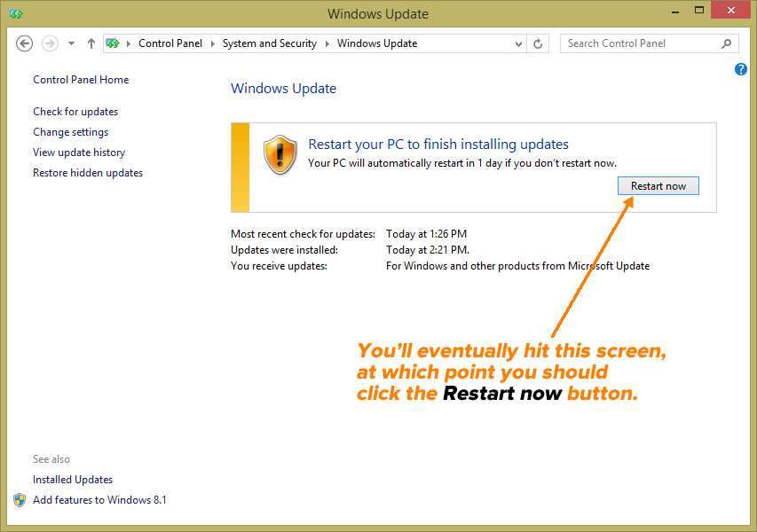
Task: Open Control Panel Home link
Action: pos(81,80)
